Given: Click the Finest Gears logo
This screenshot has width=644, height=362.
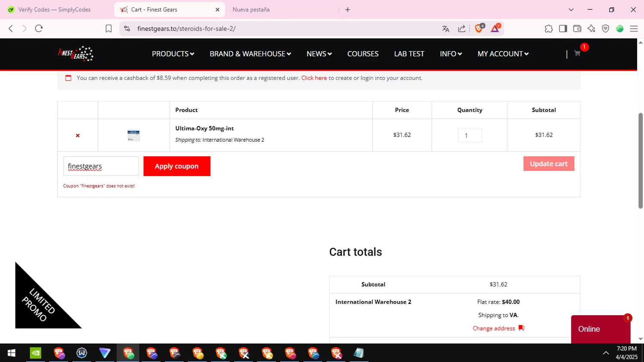Looking at the screenshot, I should point(76,54).
